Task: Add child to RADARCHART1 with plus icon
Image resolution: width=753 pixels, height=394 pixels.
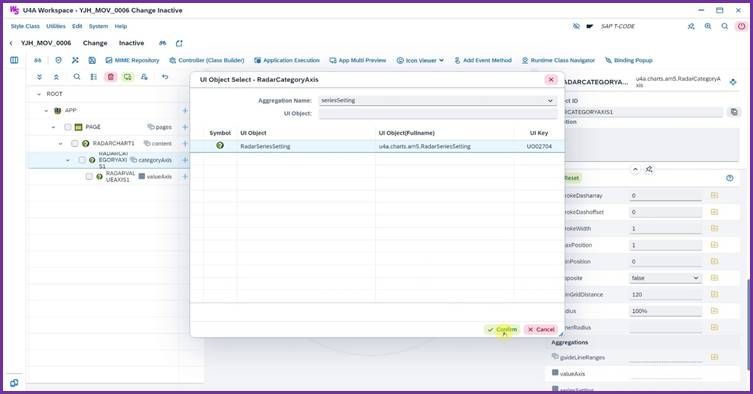Action: click(x=185, y=144)
